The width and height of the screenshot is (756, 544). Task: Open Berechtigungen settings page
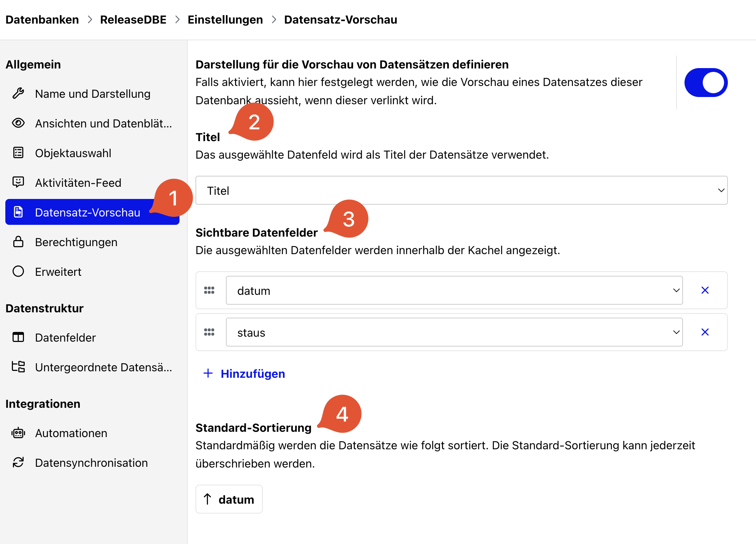click(92, 242)
